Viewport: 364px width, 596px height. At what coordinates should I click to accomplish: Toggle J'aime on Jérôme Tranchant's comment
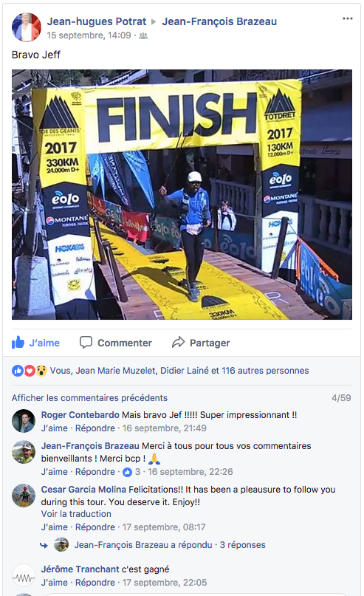point(55,582)
